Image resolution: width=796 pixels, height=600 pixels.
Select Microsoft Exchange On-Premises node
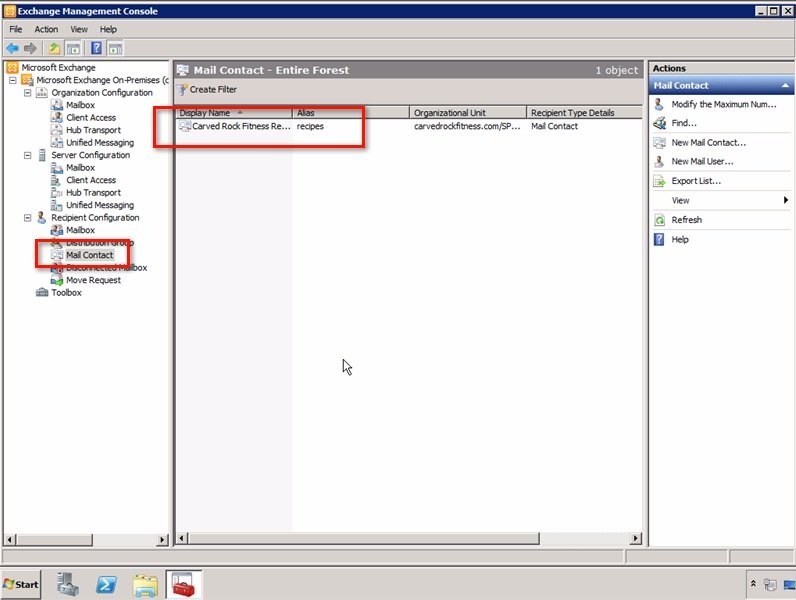102,80
